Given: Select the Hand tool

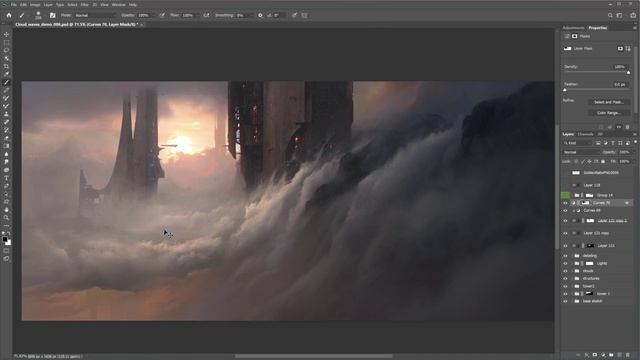Looking at the screenshot, I should point(6,210).
